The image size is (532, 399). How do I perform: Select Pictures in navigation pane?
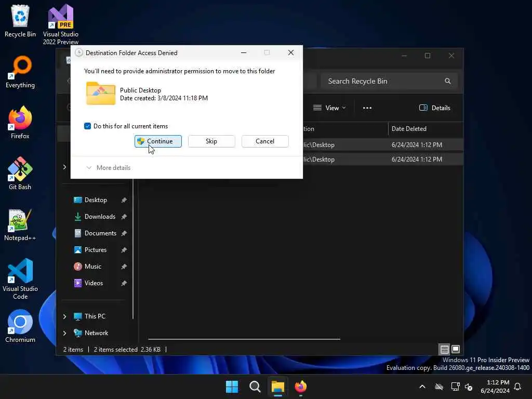tap(96, 250)
